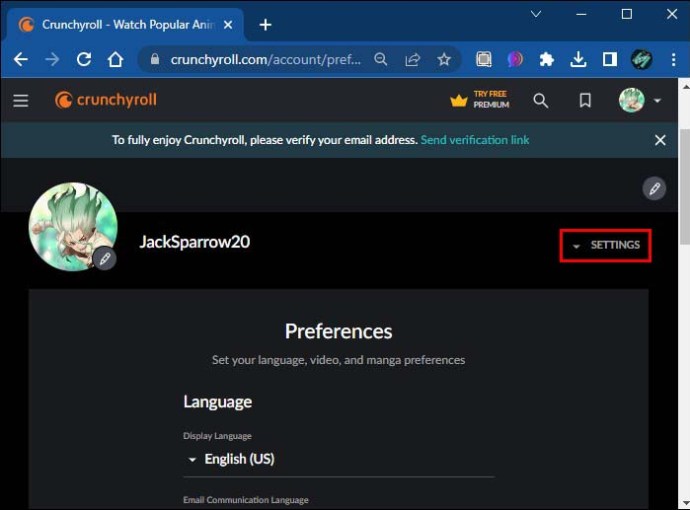Click the JackSparrow20 profile picture
The width and height of the screenshot is (690, 510).
73,226
